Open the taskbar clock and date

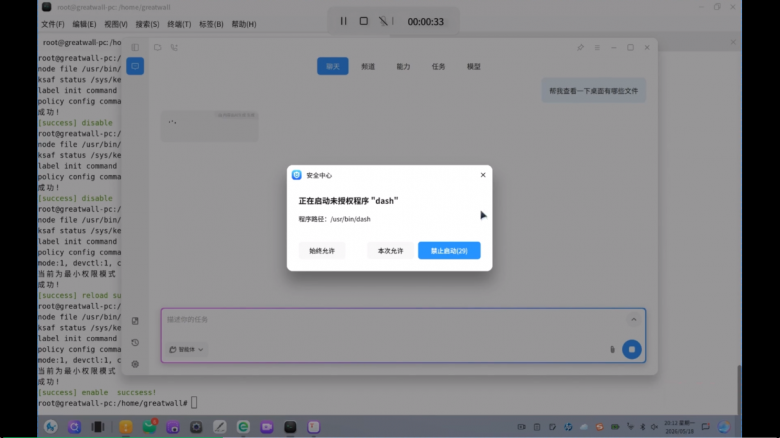click(679, 427)
